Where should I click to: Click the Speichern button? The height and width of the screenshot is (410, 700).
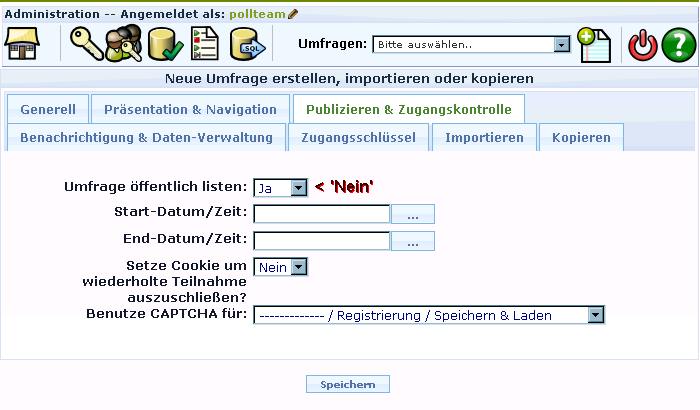coord(348,384)
